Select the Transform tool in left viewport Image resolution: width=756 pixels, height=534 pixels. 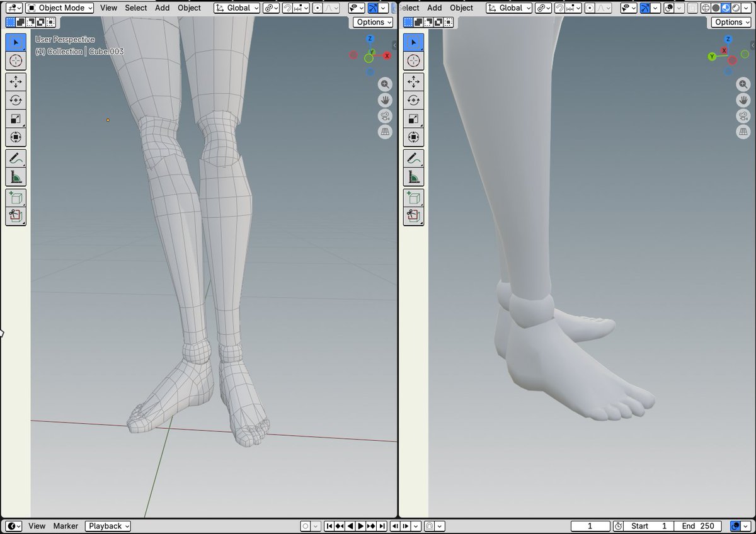[x=16, y=137]
